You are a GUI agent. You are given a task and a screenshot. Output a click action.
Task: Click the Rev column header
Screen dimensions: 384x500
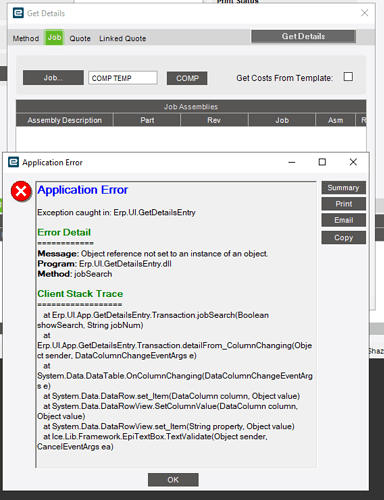pyautogui.click(x=214, y=120)
